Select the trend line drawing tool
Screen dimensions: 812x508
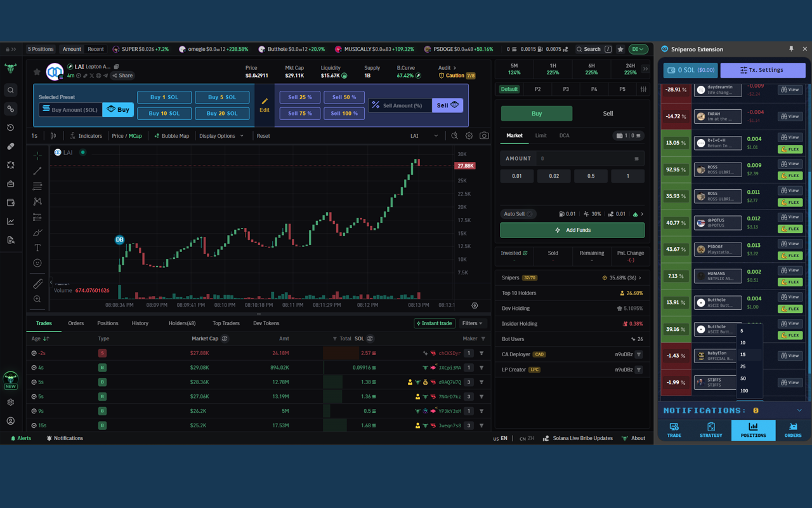37,171
